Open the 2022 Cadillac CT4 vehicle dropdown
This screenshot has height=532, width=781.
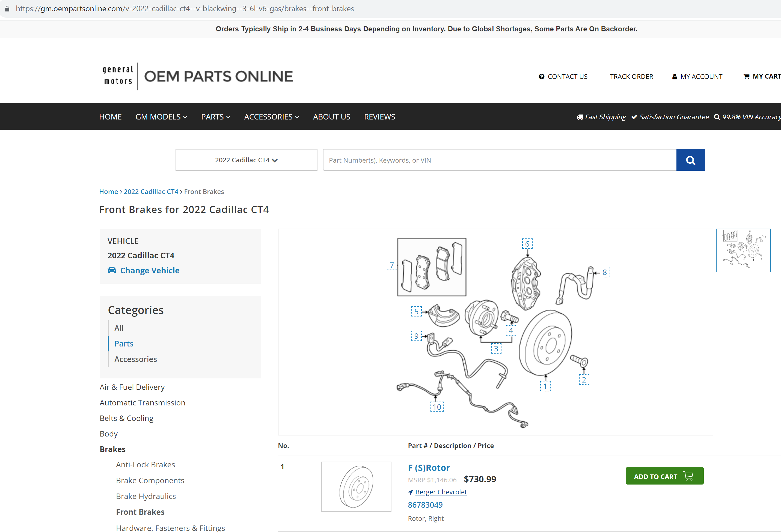click(x=246, y=160)
